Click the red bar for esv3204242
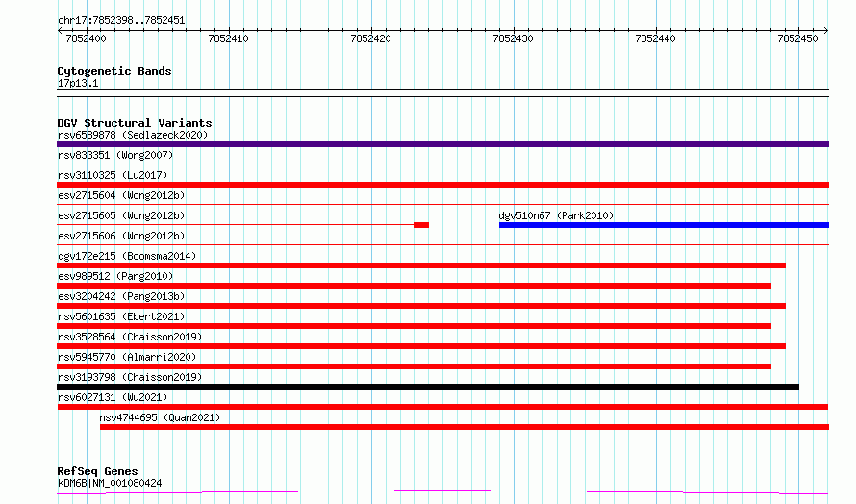This screenshot has height=504, width=856. tap(421, 306)
